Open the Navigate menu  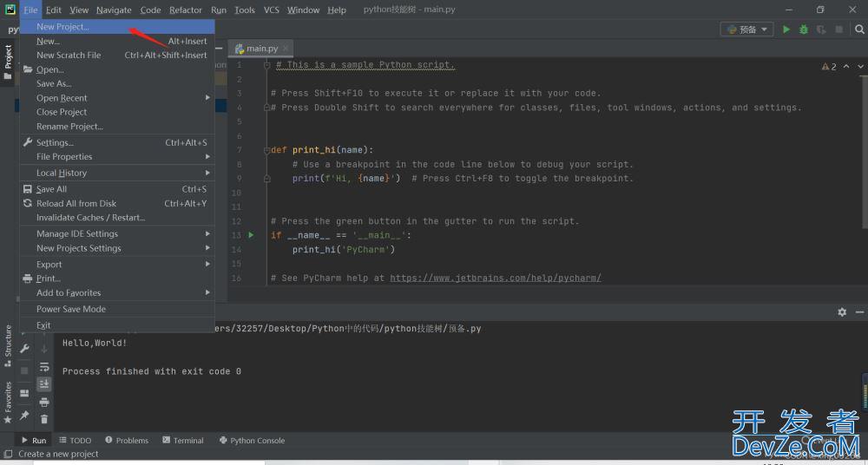click(x=114, y=10)
